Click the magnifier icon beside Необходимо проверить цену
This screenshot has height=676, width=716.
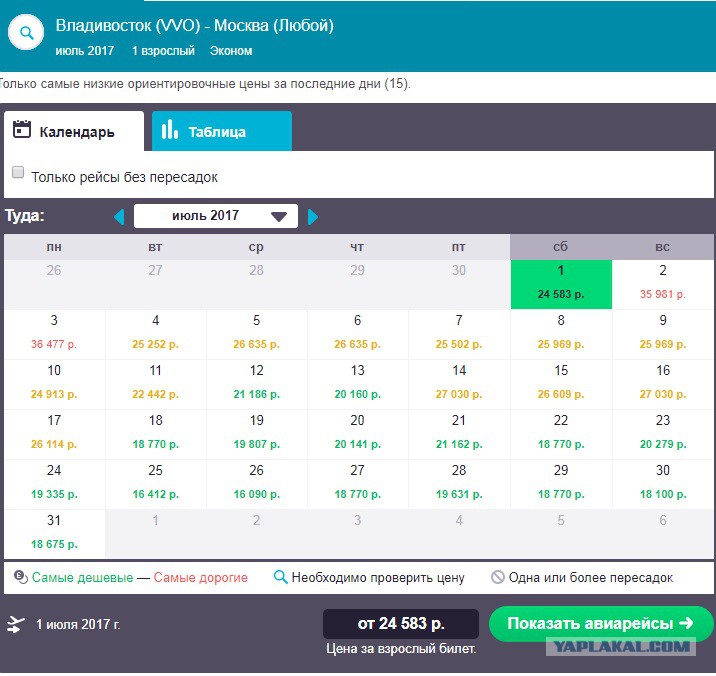[280, 577]
